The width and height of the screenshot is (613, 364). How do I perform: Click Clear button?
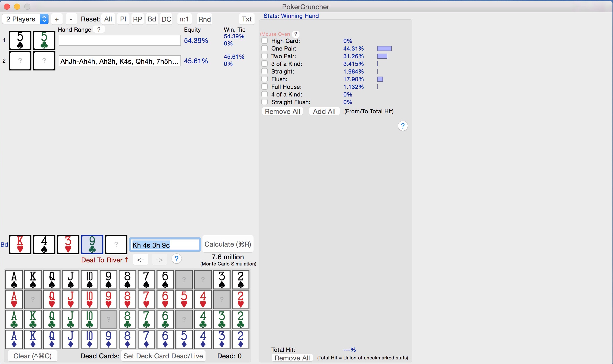click(x=32, y=356)
